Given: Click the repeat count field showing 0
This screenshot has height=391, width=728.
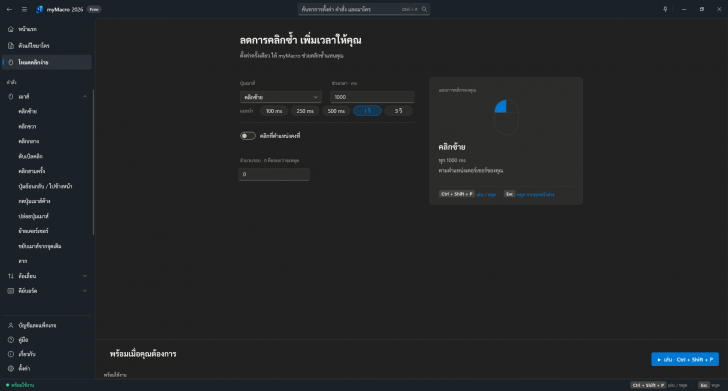Looking at the screenshot, I should point(274,174).
